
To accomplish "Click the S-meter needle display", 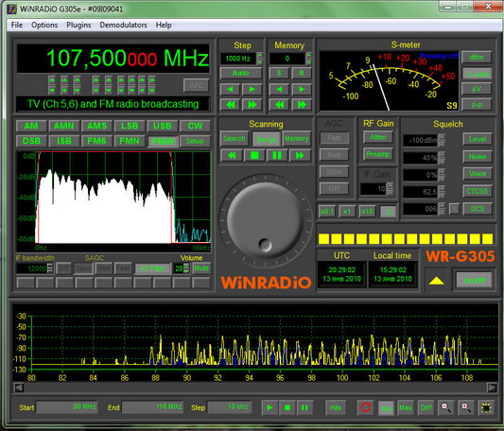I will [389, 81].
